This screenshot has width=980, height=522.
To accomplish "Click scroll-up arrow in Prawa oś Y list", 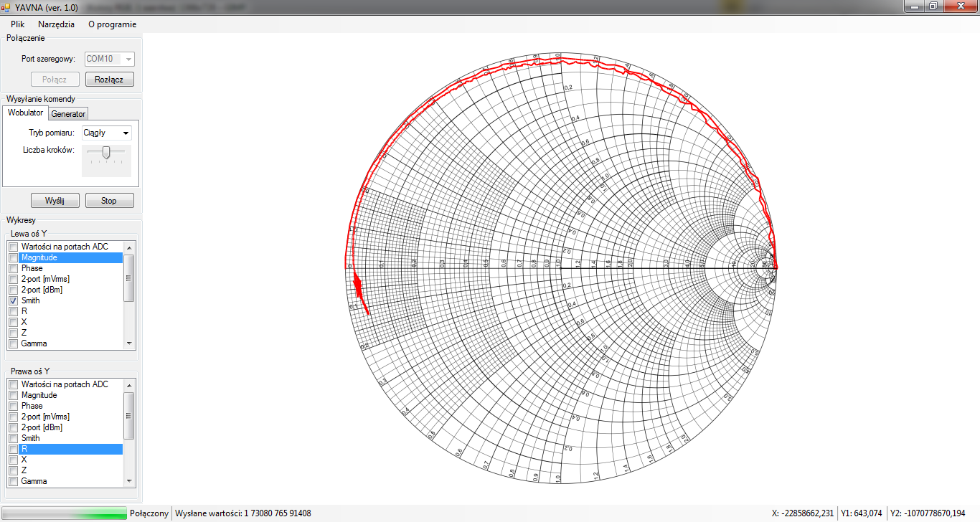I will [x=129, y=384].
